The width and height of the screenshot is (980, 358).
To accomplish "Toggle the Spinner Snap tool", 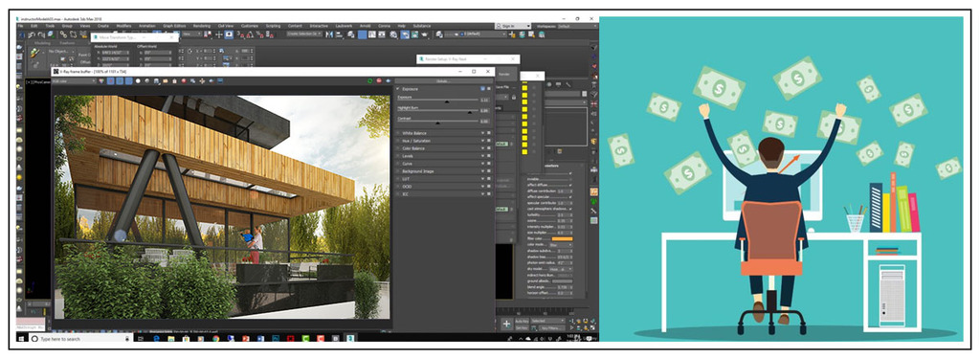I will (x=270, y=35).
